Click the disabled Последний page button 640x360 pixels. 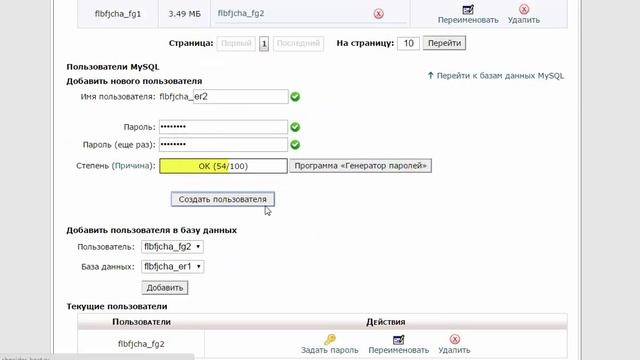[298, 43]
